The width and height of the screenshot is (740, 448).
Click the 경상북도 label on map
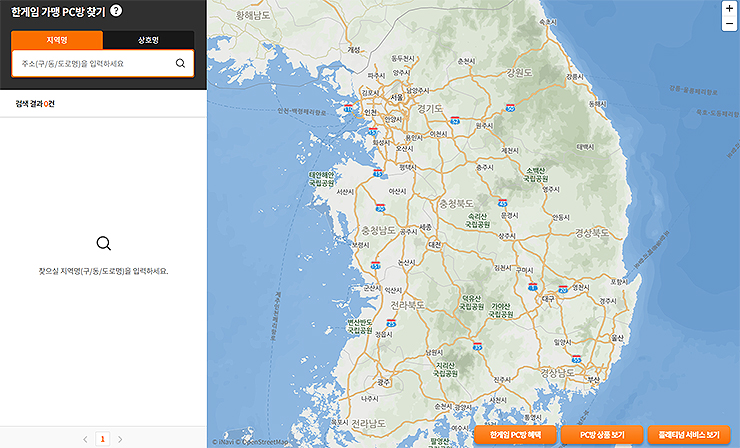592,233
